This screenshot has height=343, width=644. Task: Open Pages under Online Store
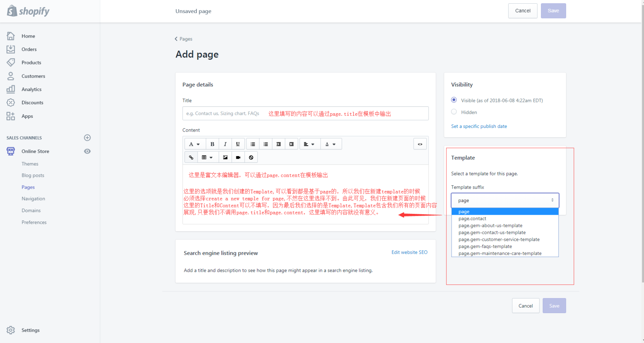pos(28,187)
